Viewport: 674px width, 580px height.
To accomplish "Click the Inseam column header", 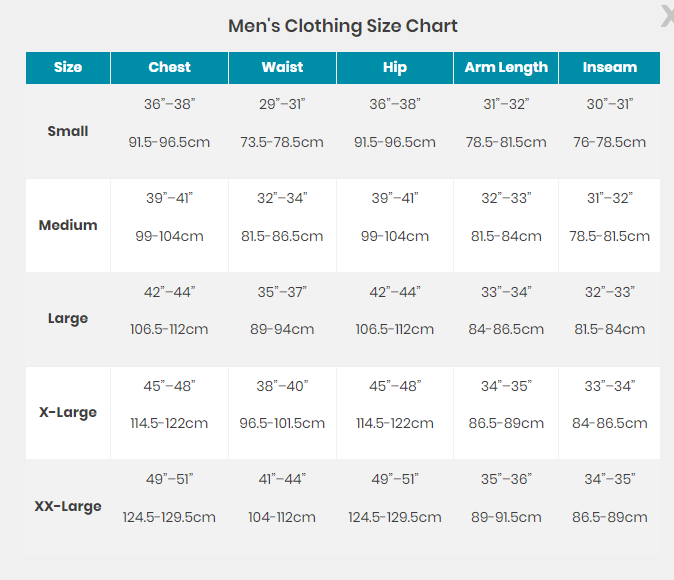I will point(610,67).
